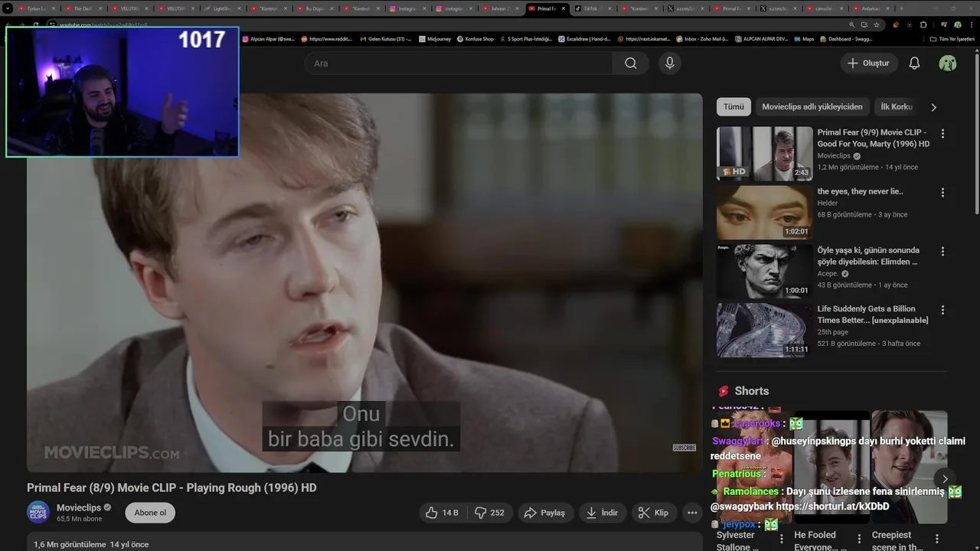Open the notifications bell
The image size is (980, 551).
(914, 63)
